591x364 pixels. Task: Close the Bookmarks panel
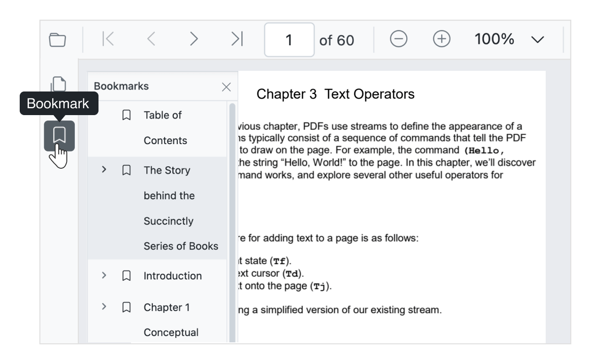click(x=226, y=87)
